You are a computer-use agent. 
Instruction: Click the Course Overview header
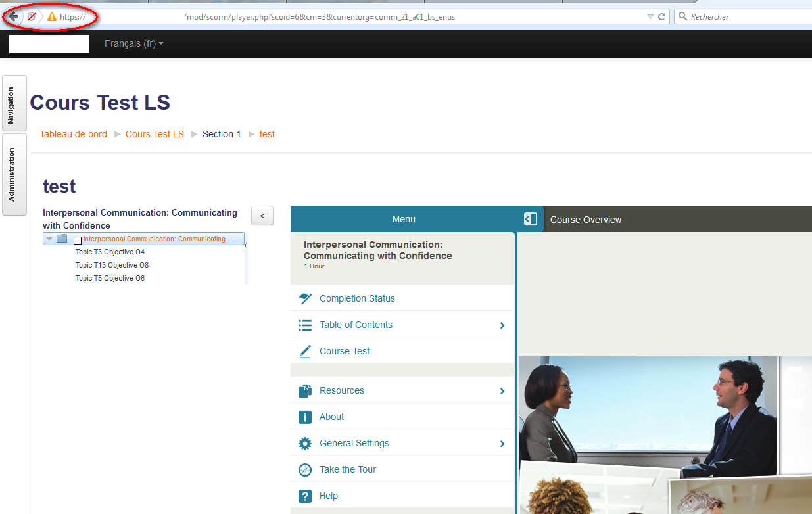[586, 220]
